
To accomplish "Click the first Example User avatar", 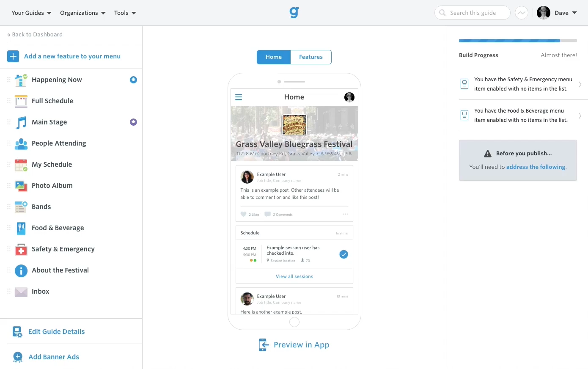I will point(247,177).
